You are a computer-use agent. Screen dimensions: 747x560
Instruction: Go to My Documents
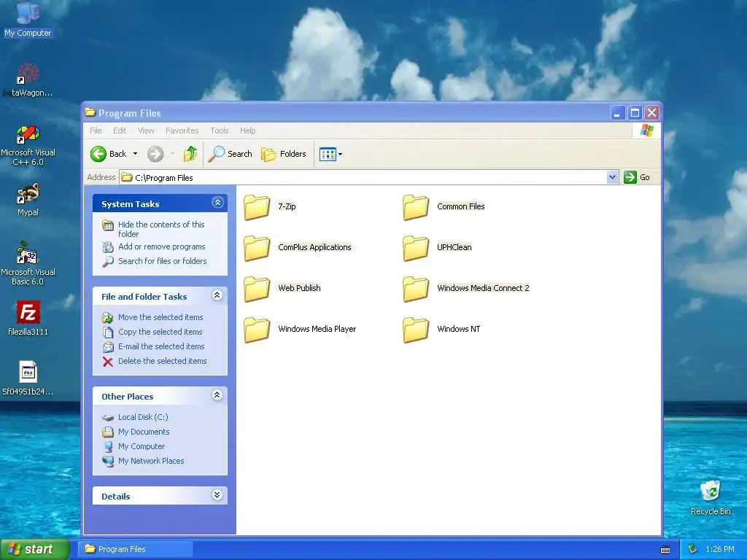click(x=144, y=432)
